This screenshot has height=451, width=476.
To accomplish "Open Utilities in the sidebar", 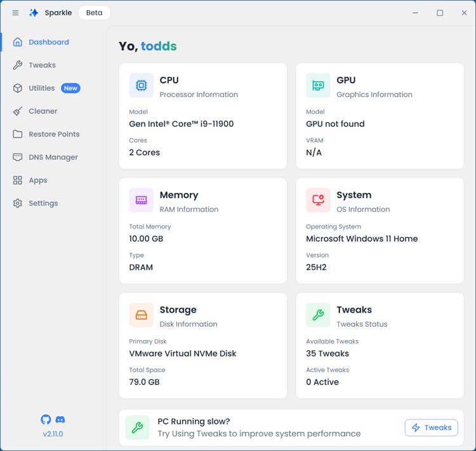I will pos(42,88).
